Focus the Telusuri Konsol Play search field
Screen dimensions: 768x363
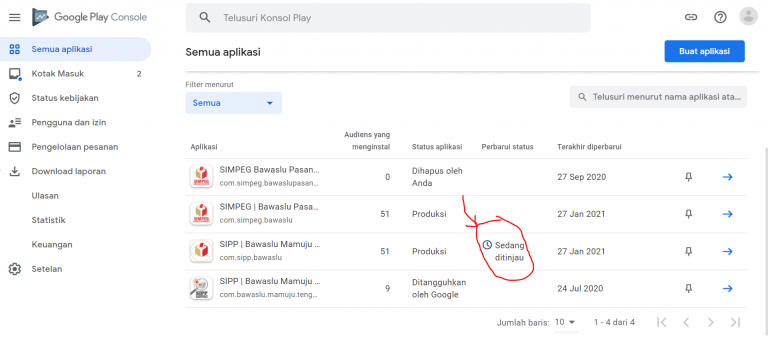point(388,18)
